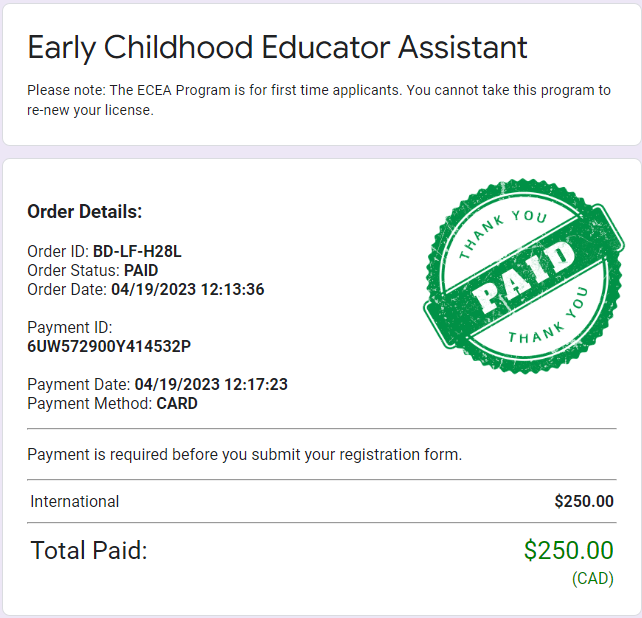Click the Total Paid label
642x618 pixels.
pyautogui.click(x=89, y=549)
